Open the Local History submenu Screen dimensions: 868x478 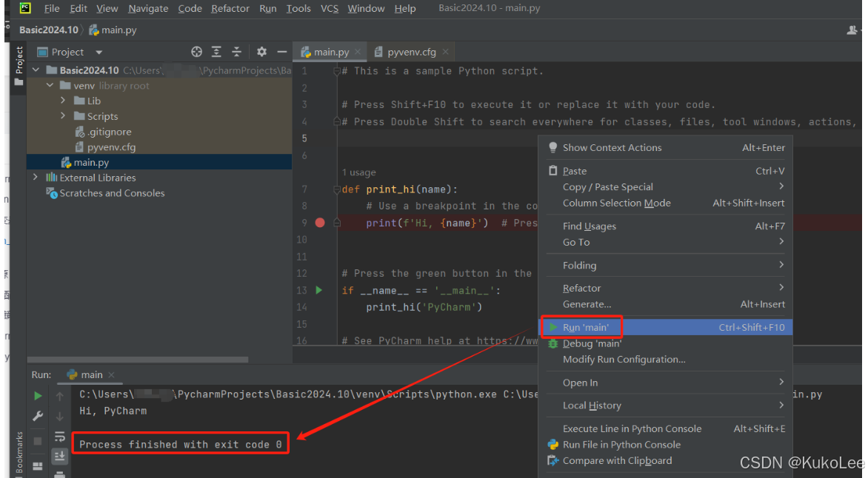click(x=665, y=405)
